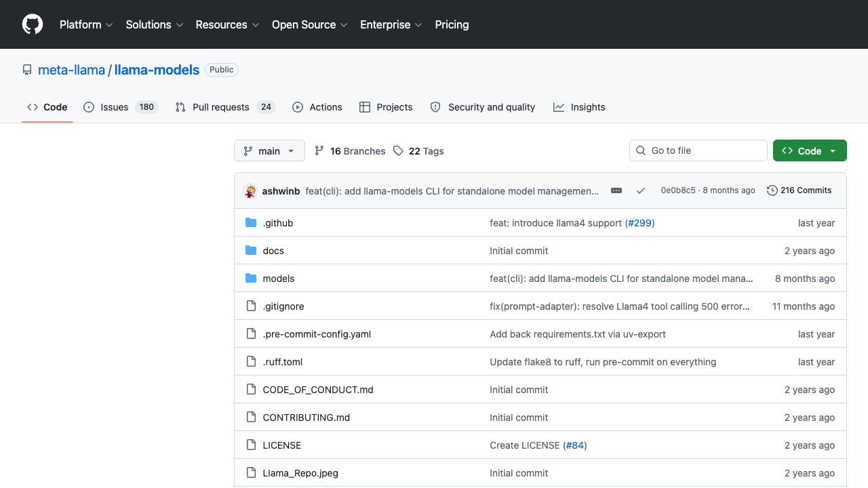View the 16 Branches link

pos(350,151)
